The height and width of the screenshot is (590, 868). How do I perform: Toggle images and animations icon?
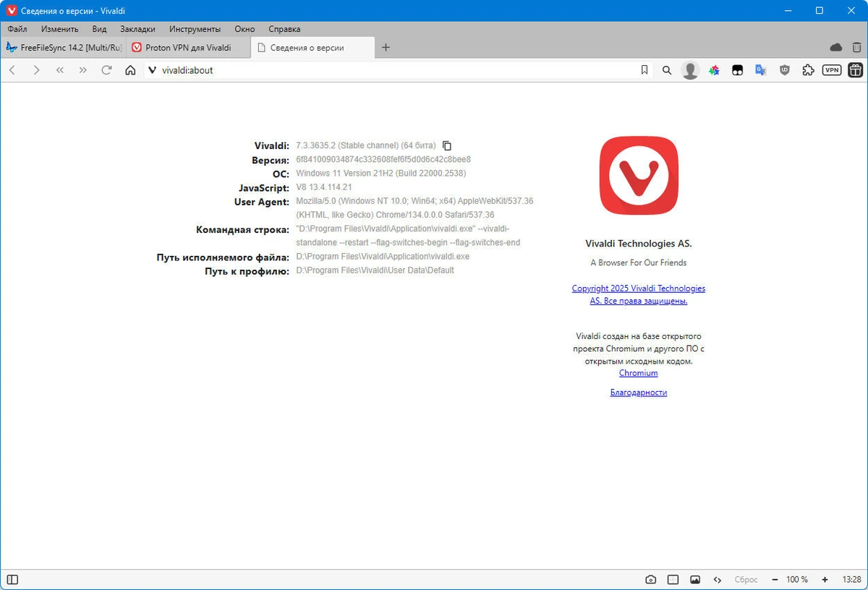pos(695,579)
